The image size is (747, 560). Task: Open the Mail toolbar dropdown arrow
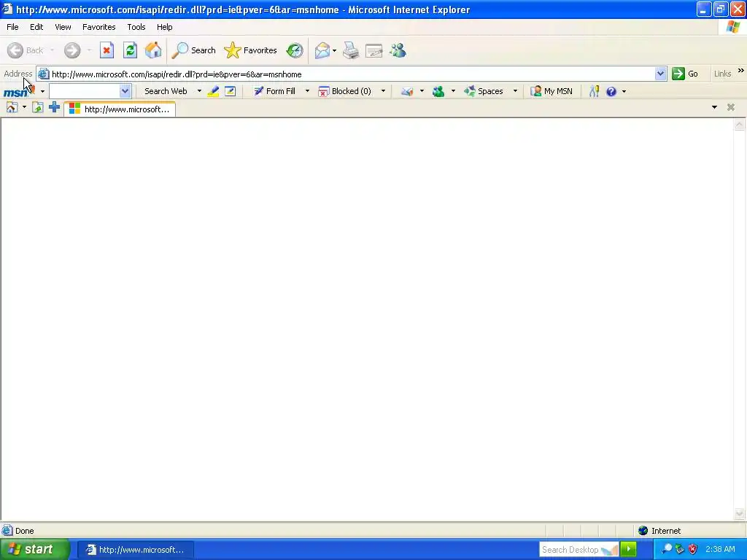334,50
